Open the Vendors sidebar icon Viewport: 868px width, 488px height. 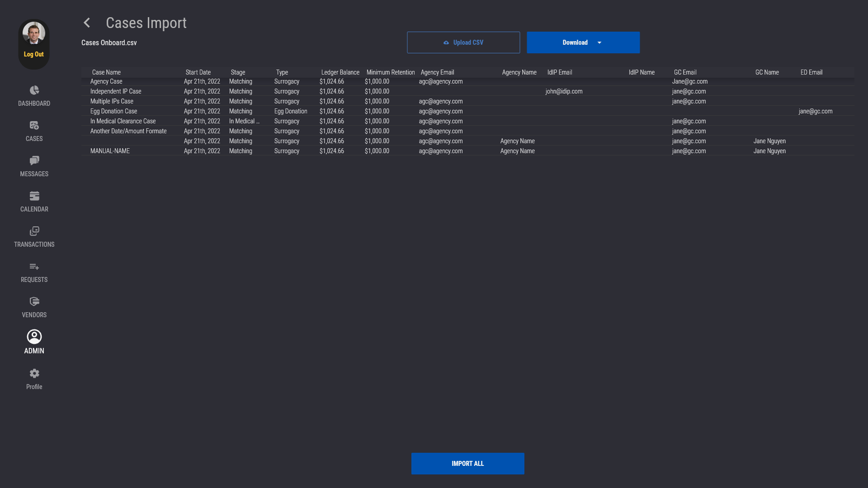(34, 302)
